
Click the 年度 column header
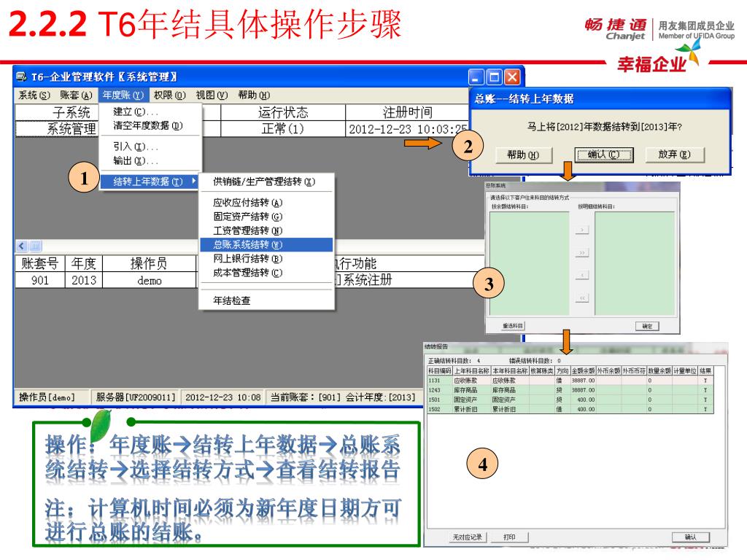84,263
